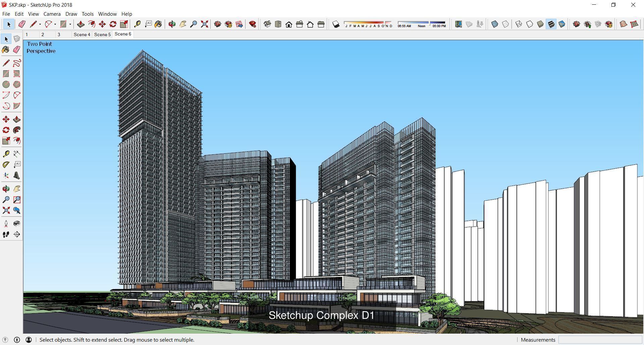Screen dimensions: 644x345
Task: Pick the Protractor tool
Action: pyautogui.click(x=6, y=164)
